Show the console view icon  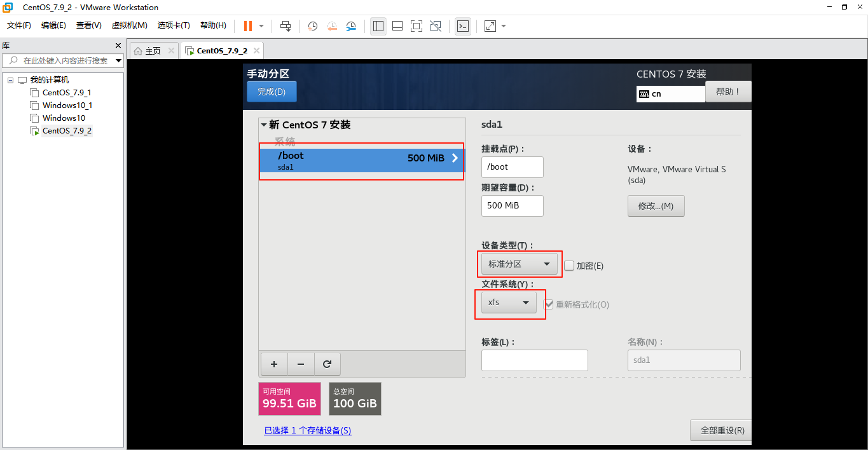click(463, 26)
